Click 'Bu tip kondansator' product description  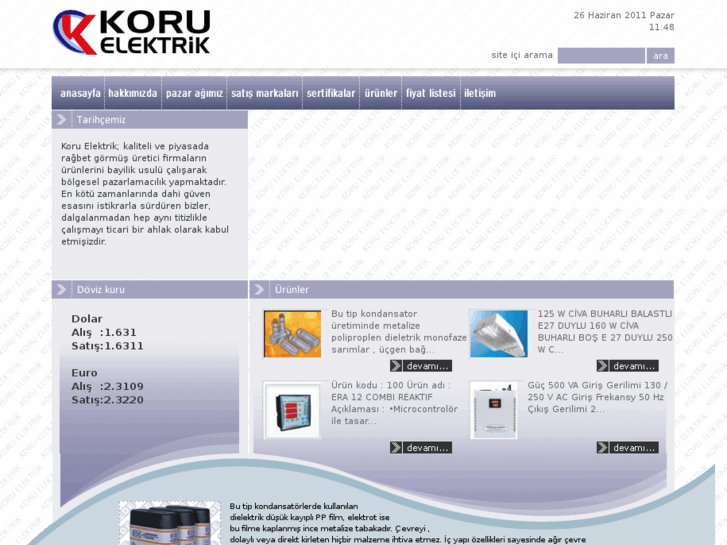[399, 332]
